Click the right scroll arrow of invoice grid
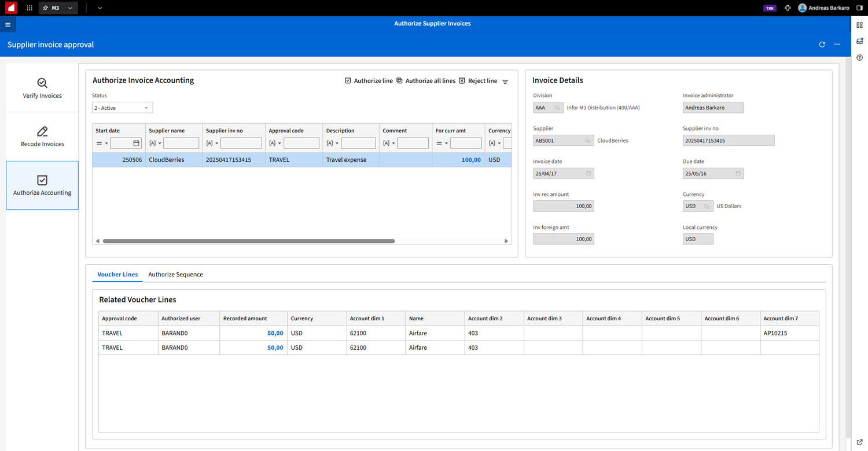Viewport: 868px width, 451px height. pos(506,241)
